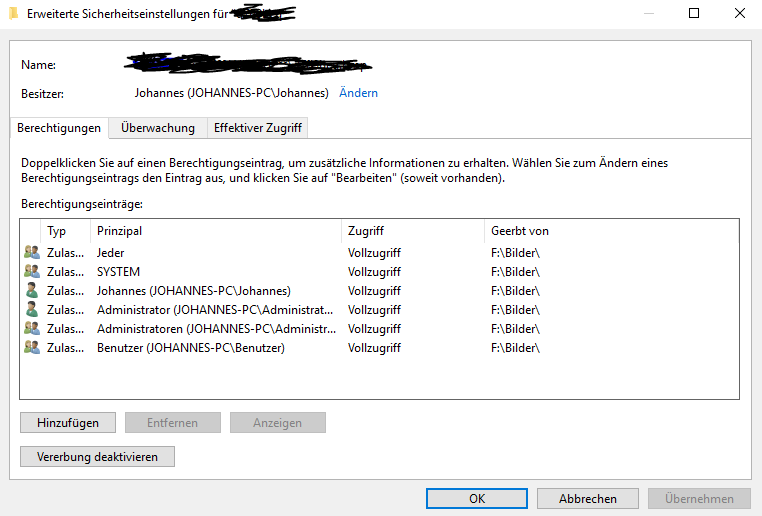Viewport: 762px width, 516px height.
Task: Switch to the Berechtigungen tab
Action: click(59, 128)
